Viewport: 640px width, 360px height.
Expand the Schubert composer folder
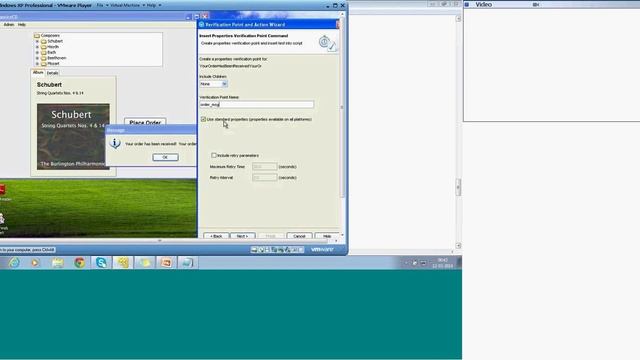tap(37, 41)
